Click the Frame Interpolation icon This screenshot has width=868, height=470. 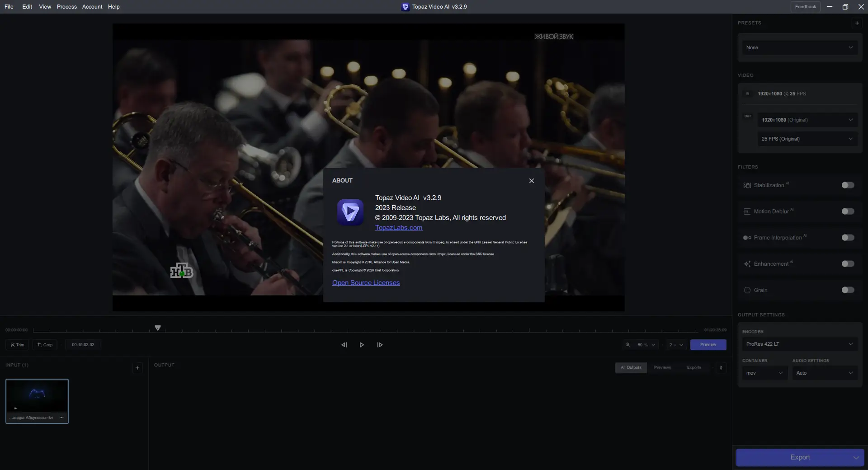point(747,238)
